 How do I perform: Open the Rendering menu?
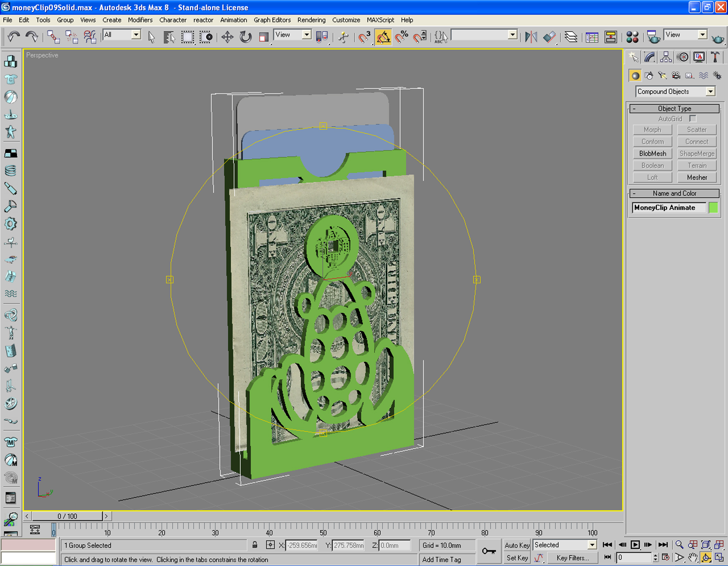click(x=311, y=20)
